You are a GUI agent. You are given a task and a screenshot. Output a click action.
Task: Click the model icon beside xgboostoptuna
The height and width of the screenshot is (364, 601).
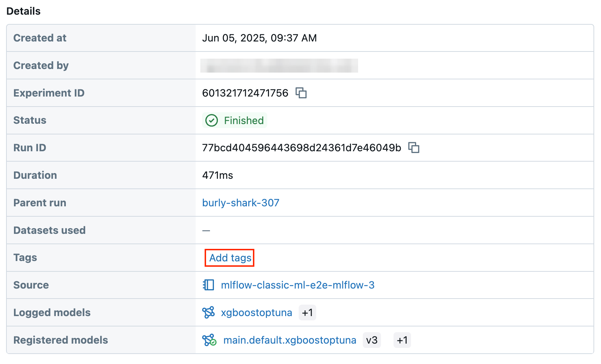209,312
